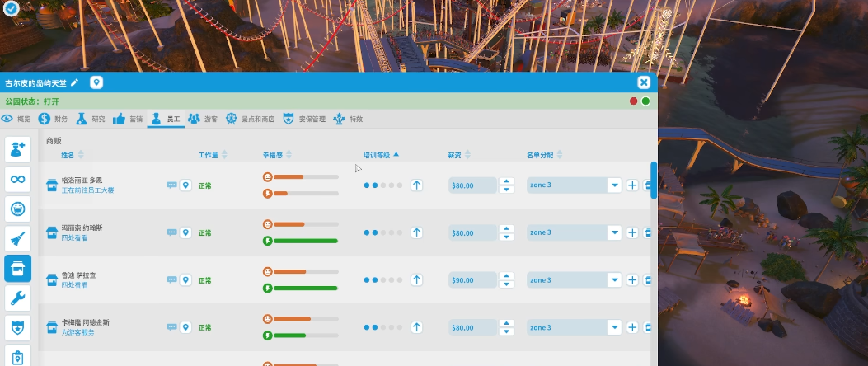Show all staff with infinity icon

17,180
